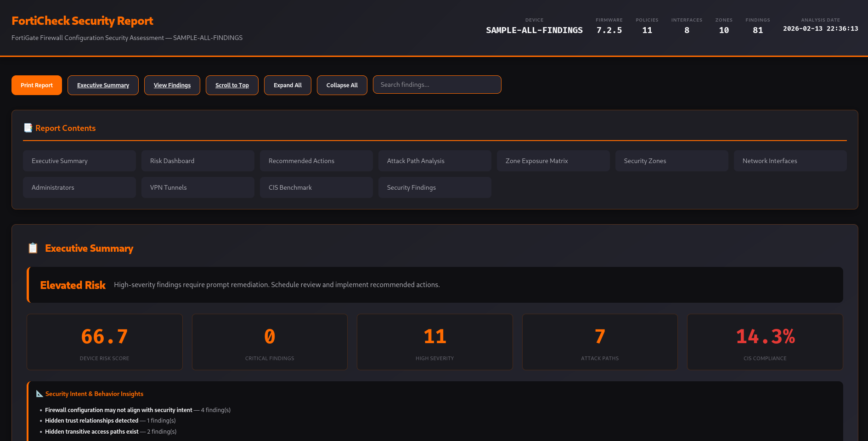Image resolution: width=868 pixels, height=441 pixels.
Task: Click the Executive Summary clipboard icon
Action: point(33,248)
